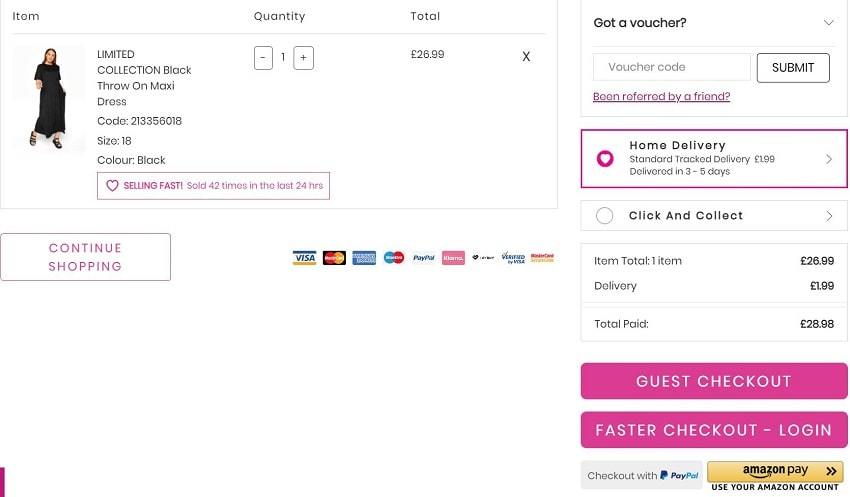Collapse the Got a voucher section chevron
Screen dimensions: 850x497
click(x=828, y=23)
